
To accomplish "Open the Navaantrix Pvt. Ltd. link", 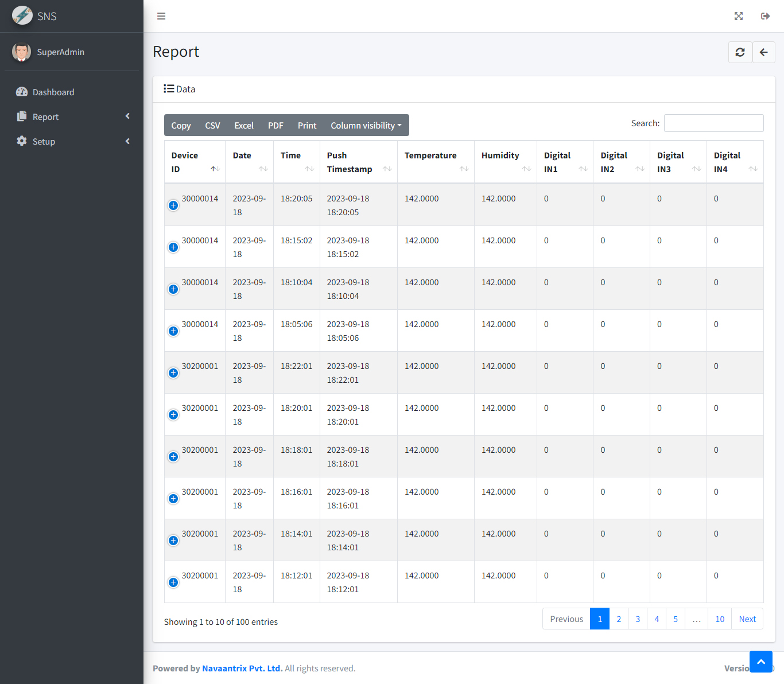I will coord(242,668).
